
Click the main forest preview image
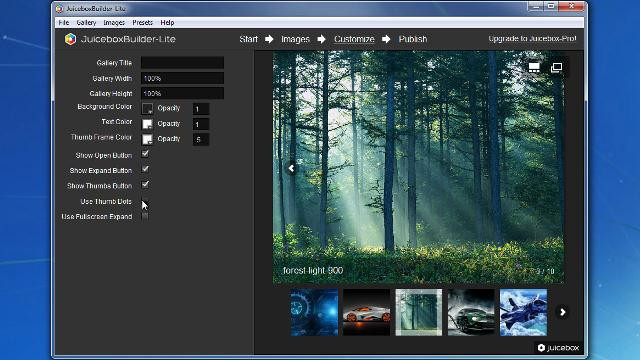(419, 167)
